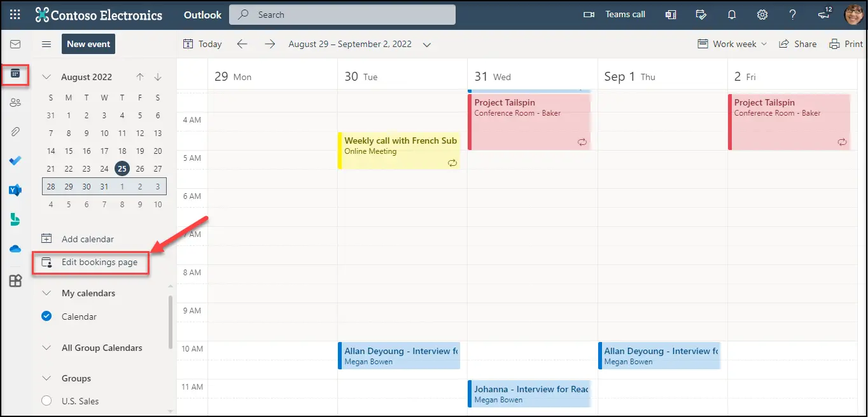Expand the date range picker chevron

[x=427, y=44]
